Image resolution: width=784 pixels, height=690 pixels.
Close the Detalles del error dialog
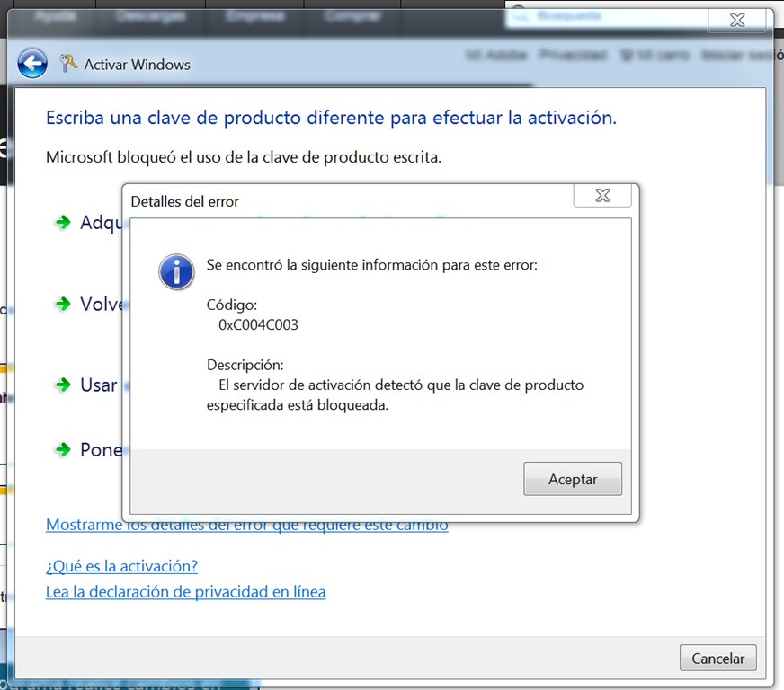[x=602, y=195]
